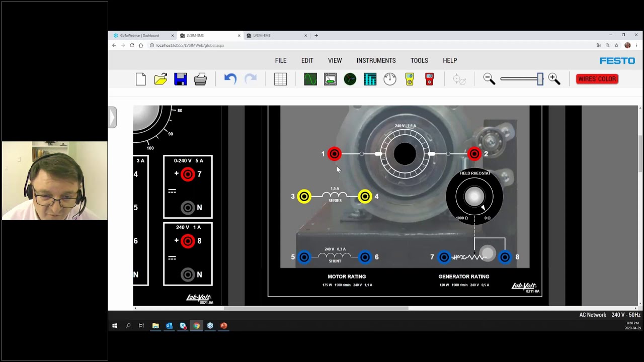Open the round gauge meter icon
The height and width of the screenshot is (362, 644).
point(390,79)
